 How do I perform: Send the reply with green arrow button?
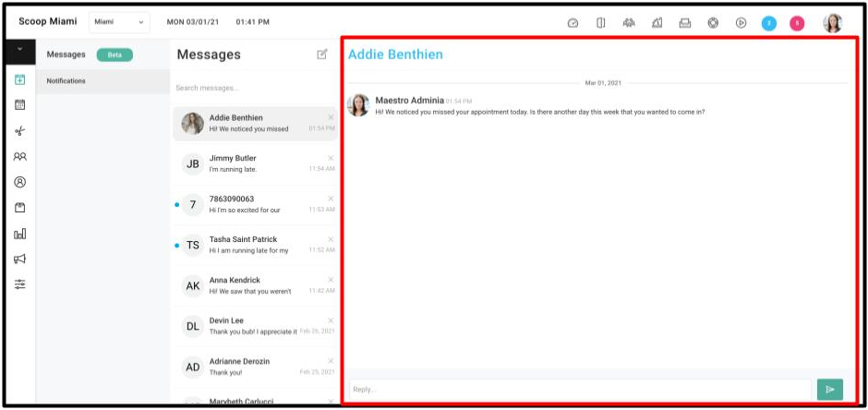pos(830,390)
